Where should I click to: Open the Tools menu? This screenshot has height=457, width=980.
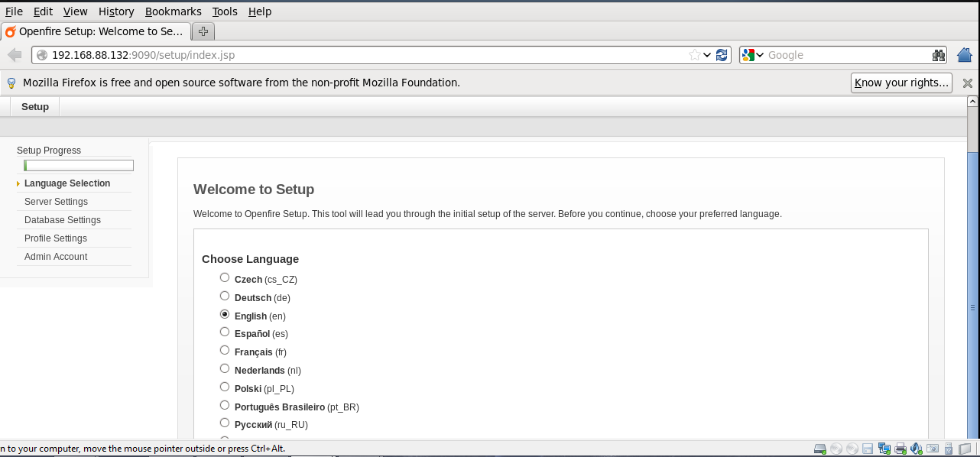coord(225,11)
